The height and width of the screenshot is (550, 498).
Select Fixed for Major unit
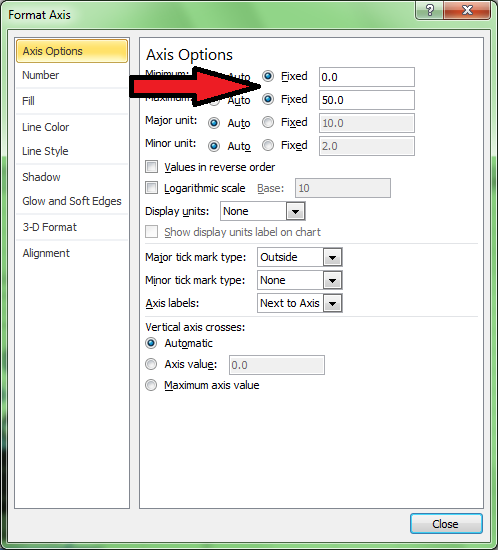[x=268, y=122]
